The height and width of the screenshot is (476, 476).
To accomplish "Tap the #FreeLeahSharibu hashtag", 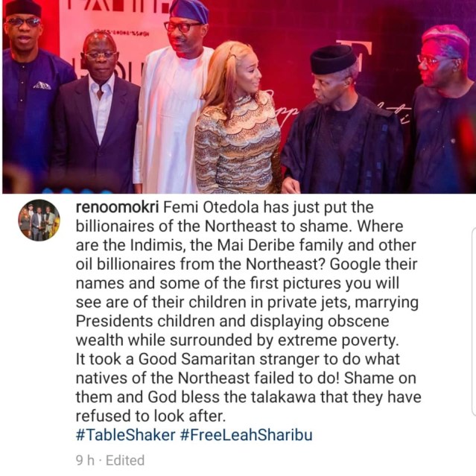I will click(247, 435).
